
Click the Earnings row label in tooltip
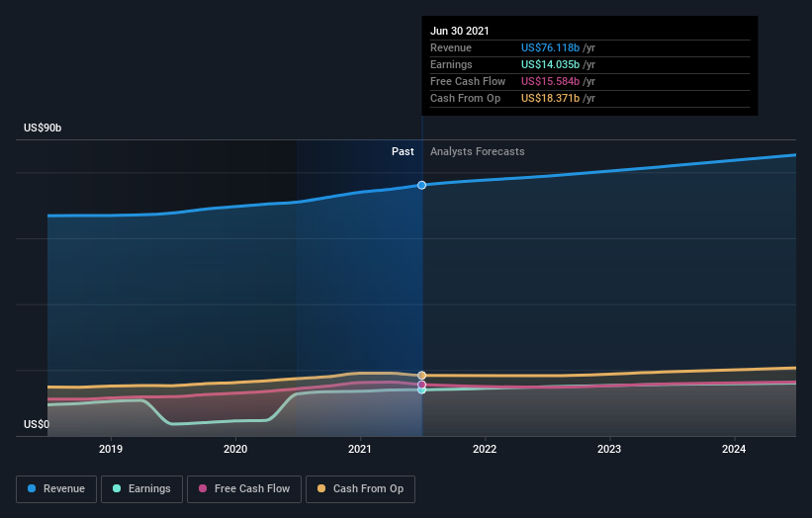click(x=452, y=64)
